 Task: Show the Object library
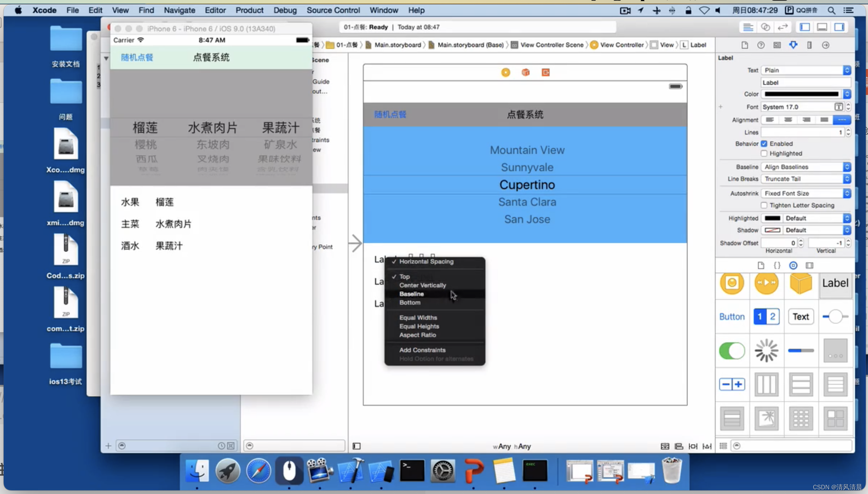[793, 265]
